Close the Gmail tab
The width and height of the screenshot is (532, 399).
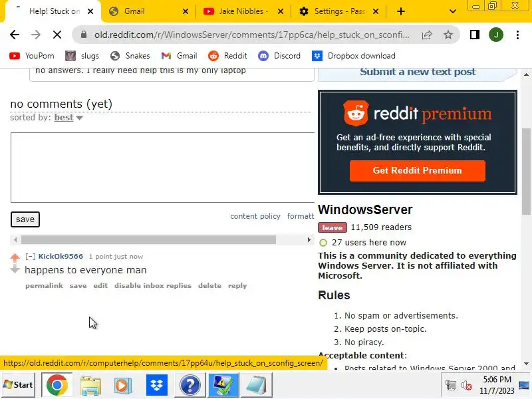(186, 11)
